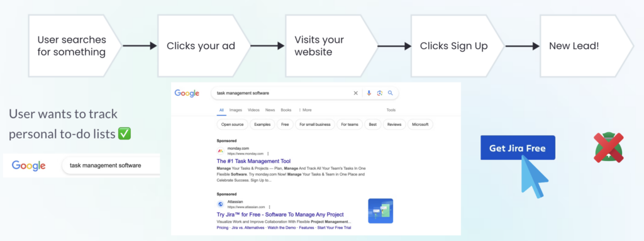Click the Features sitelink
The image size is (644, 241).
click(306, 227)
